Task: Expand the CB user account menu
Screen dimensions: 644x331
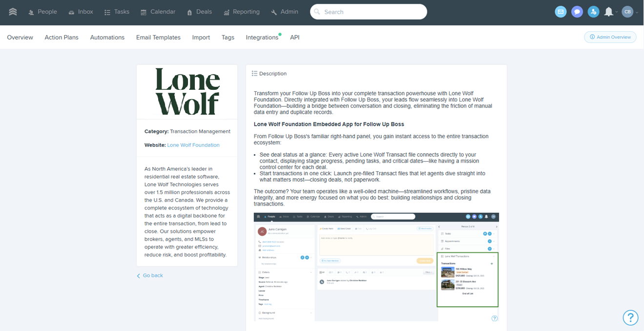Action: pyautogui.click(x=630, y=12)
